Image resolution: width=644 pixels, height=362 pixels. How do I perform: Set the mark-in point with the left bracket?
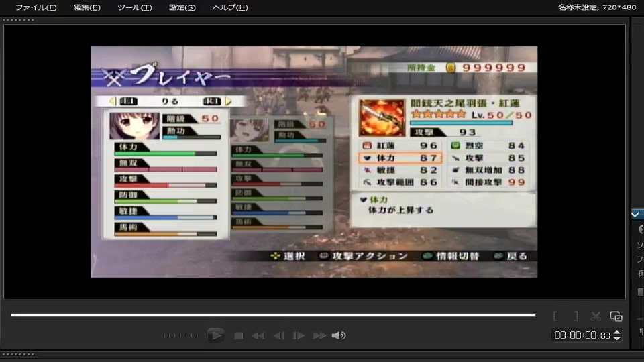pos(555,316)
